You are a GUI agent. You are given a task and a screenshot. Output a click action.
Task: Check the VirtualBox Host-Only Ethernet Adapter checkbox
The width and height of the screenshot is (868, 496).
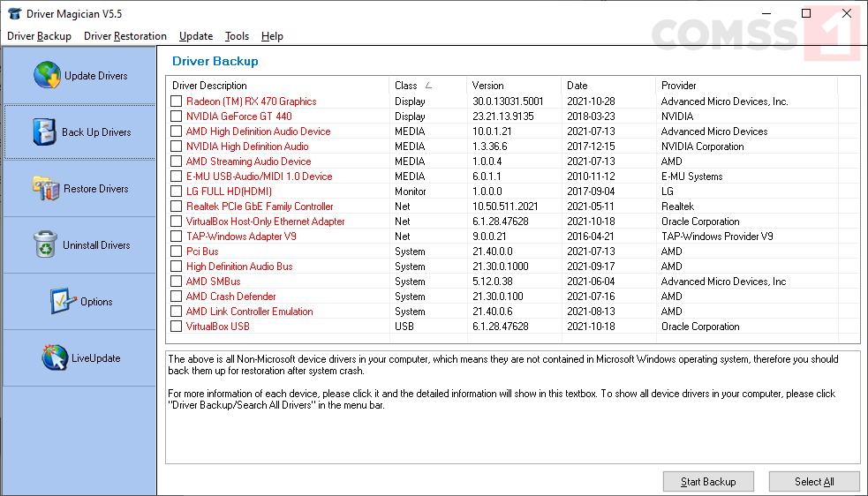(176, 221)
